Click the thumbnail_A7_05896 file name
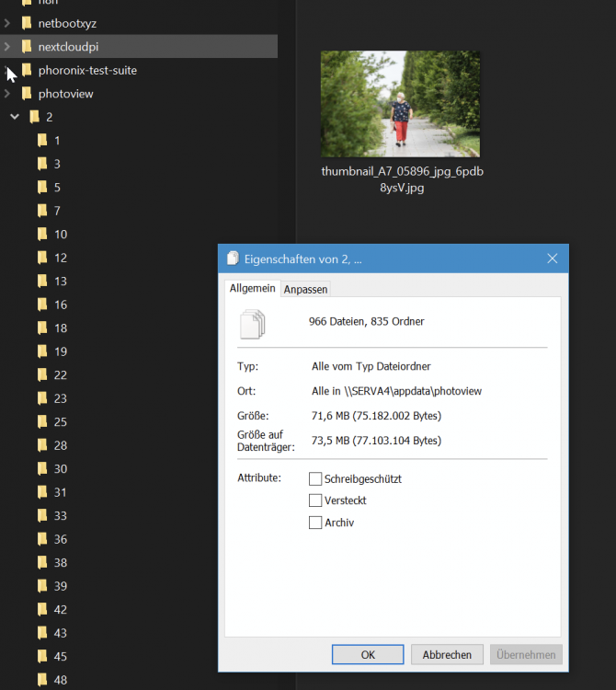The width and height of the screenshot is (616, 690). pos(403,179)
